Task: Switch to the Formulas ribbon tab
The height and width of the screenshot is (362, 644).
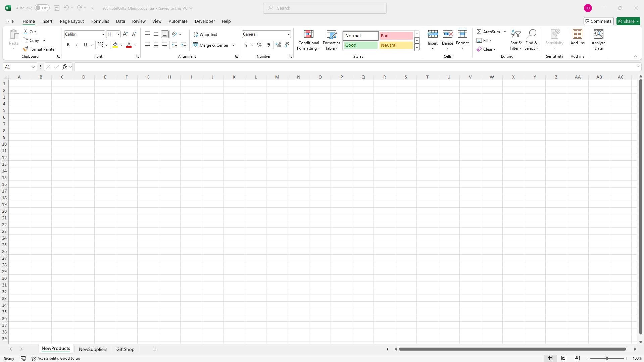Action: coord(100,21)
